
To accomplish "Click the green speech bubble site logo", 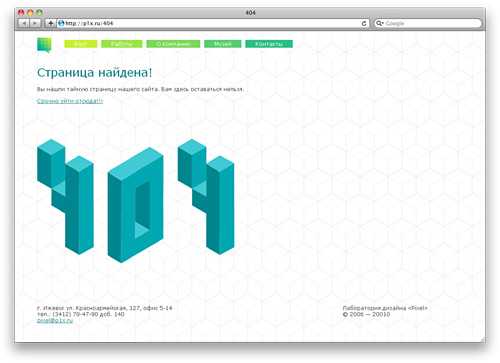I will (x=44, y=45).
